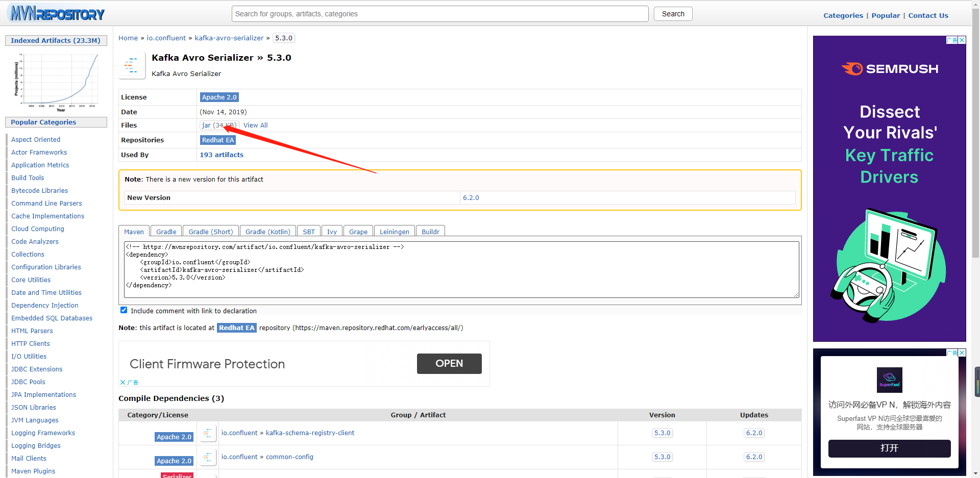980x478 pixels.
Task: Switch to the SBT tab
Action: point(309,231)
